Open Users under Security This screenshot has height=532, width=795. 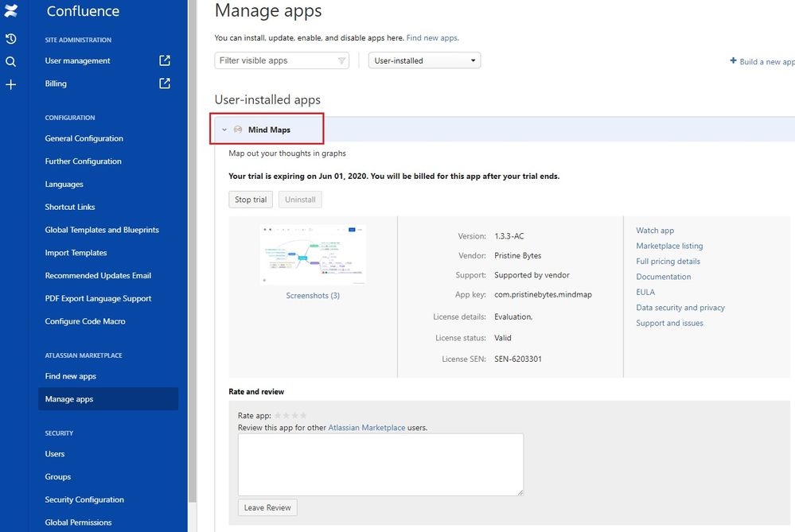point(55,453)
